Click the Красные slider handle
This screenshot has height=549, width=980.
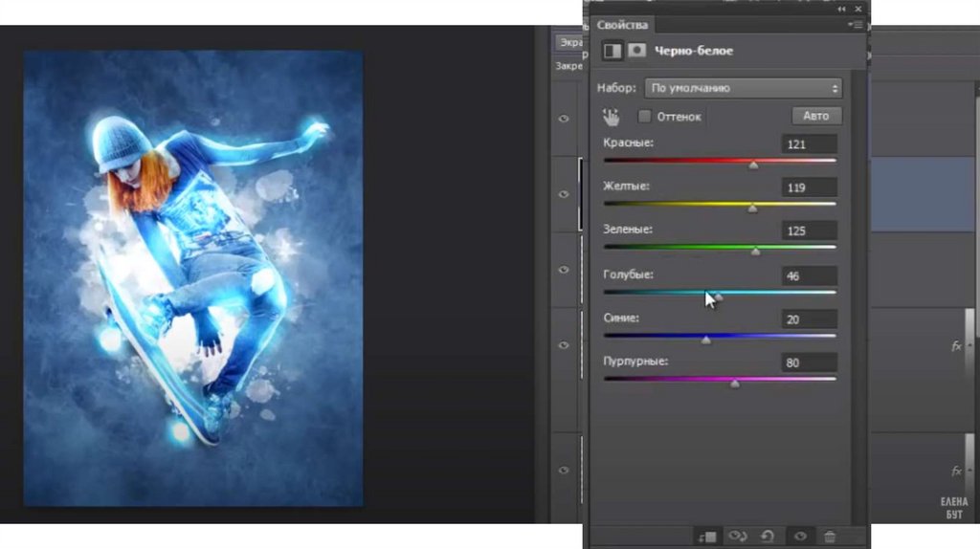coord(753,165)
